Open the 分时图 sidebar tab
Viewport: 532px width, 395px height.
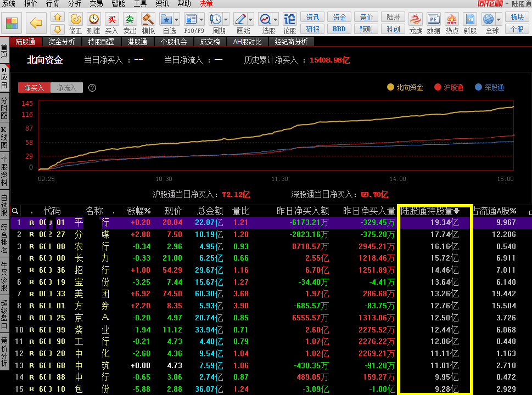coord(4,108)
